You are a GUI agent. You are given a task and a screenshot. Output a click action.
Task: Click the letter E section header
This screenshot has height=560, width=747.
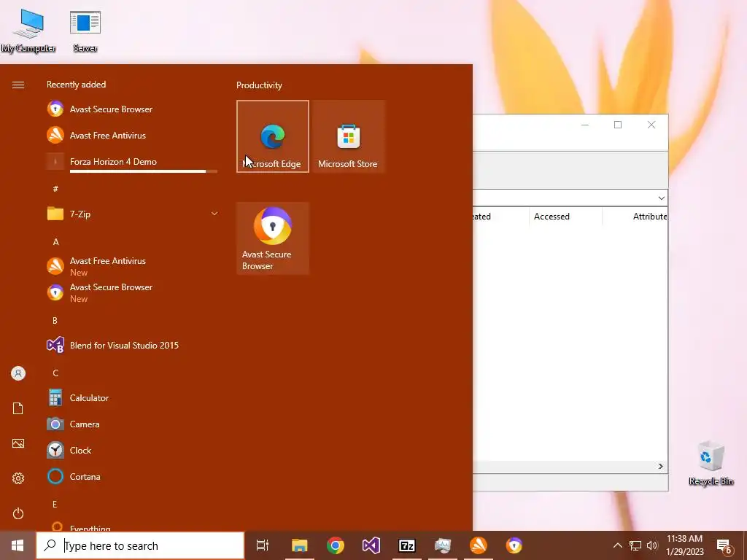coord(55,504)
